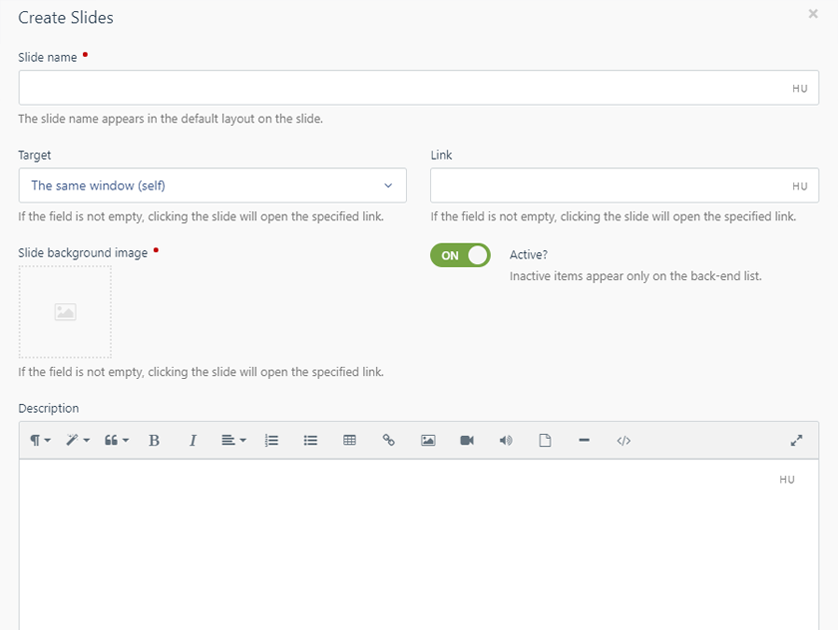Open the Target window select box
The width and height of the screenshot is (838, 630).
(x=213, y=185)
